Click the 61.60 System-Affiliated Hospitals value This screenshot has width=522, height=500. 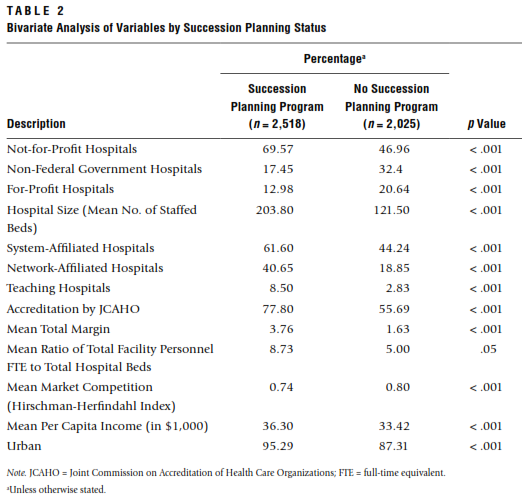[278, 248]
